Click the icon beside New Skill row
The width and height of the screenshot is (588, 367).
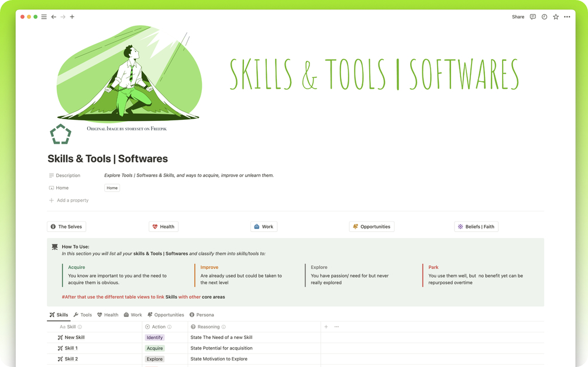(60, 337)
